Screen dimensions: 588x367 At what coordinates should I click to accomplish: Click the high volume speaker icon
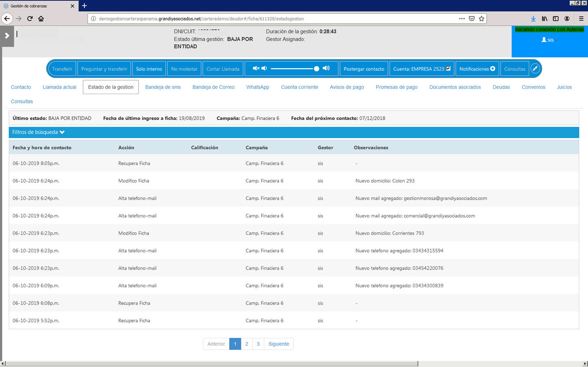(326, 69)
